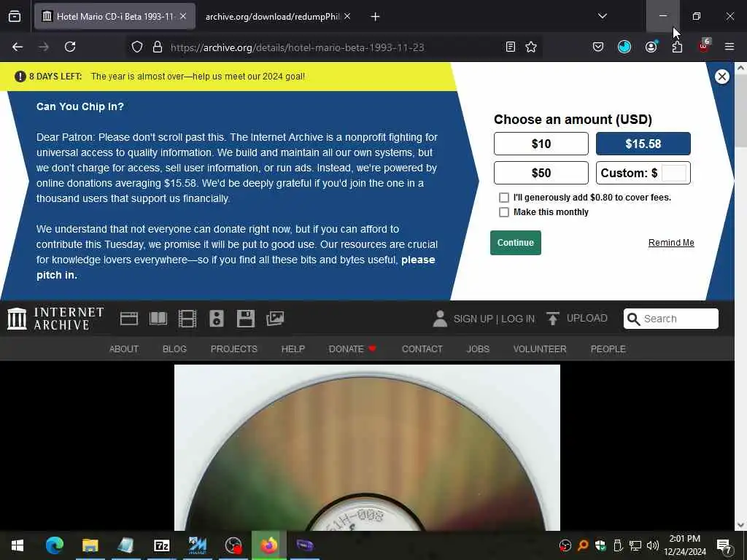Screen dimensions: 747x560
Task: Close the Hotel Mario CD-i Beta tab
Action: (x=183, y=17)
